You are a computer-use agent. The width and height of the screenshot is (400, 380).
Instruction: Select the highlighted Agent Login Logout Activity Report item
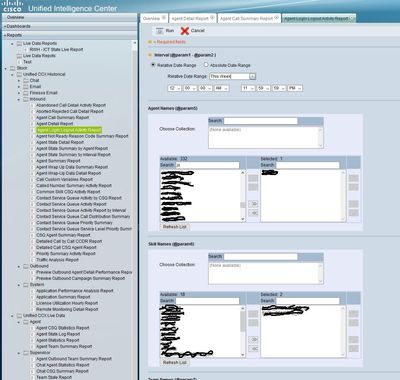point(69,130)
